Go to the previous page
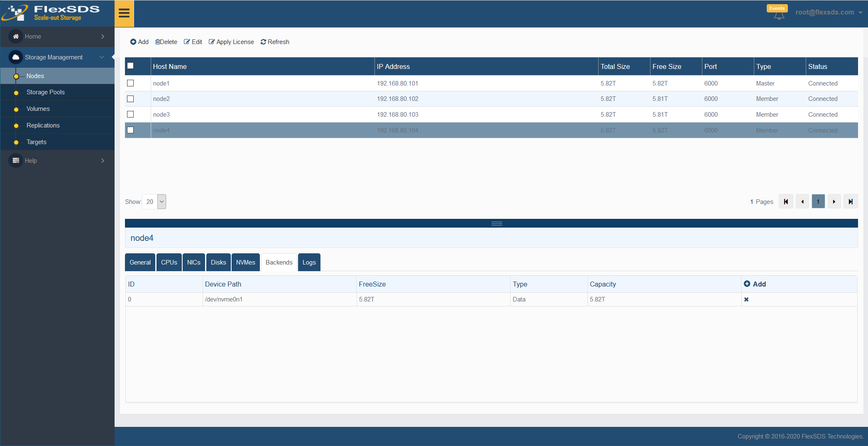The image size is (868, 446). coord(802,202)
